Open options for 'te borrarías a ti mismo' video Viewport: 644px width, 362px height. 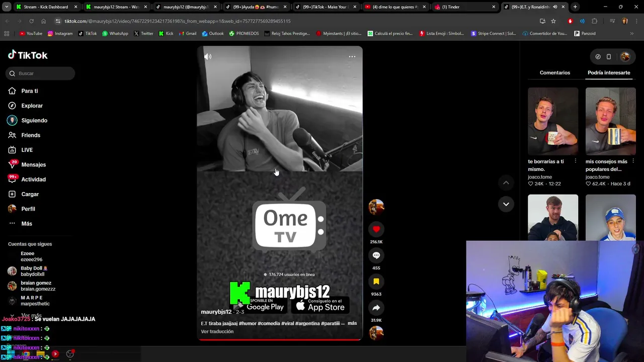pos(576,161)
